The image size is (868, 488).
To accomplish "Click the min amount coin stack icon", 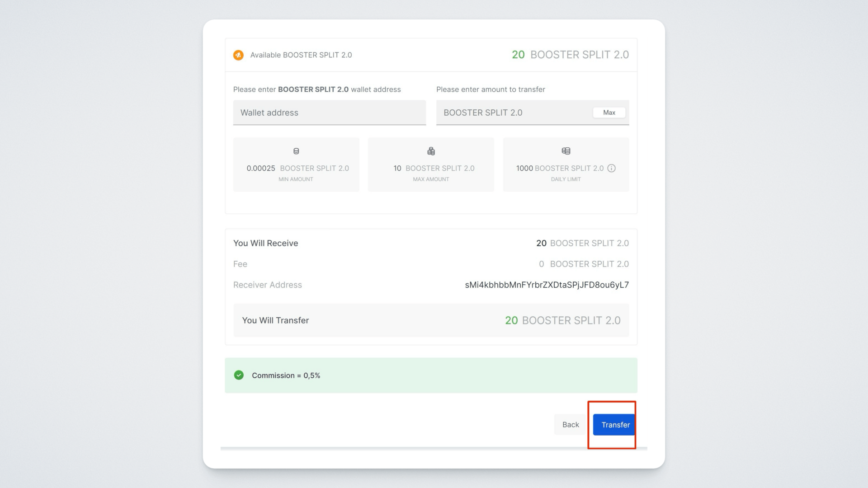I will click(x=296, y=151).
